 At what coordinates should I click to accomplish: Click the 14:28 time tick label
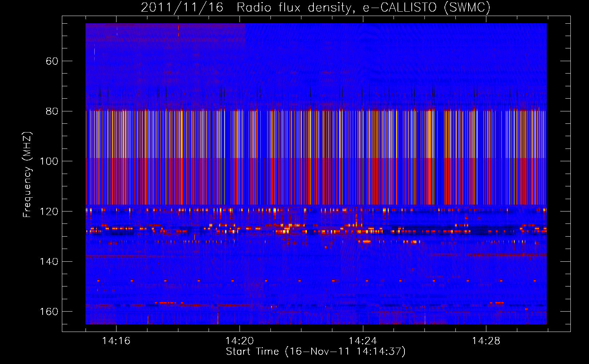[x=486, y=341]
